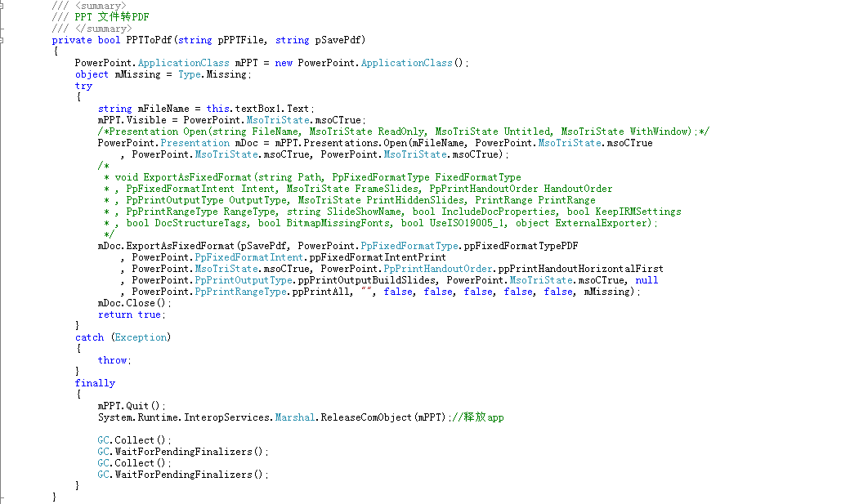Screen dimensions: 841x504
Task: Click the red empty string literal
Action: tap(366, 291)
